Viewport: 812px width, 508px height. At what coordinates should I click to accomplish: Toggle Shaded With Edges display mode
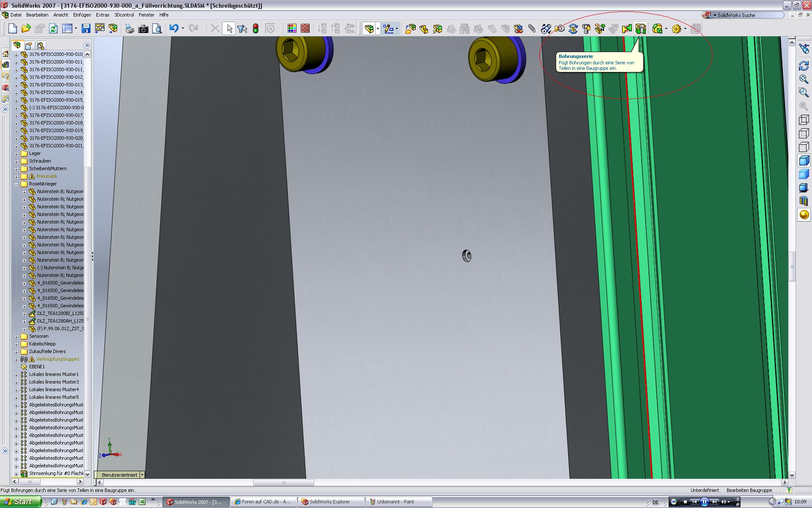[x=804, y=160]
